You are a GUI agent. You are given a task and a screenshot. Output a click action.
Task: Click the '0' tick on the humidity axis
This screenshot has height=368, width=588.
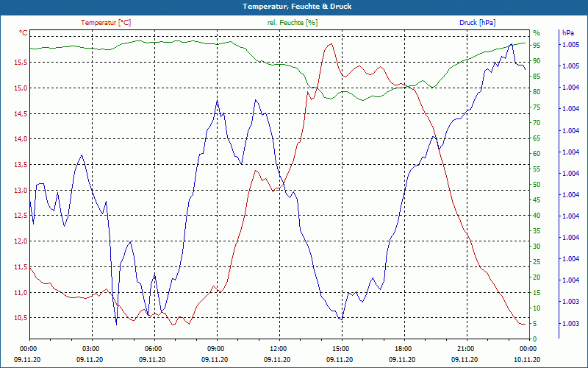click(535, 339)
